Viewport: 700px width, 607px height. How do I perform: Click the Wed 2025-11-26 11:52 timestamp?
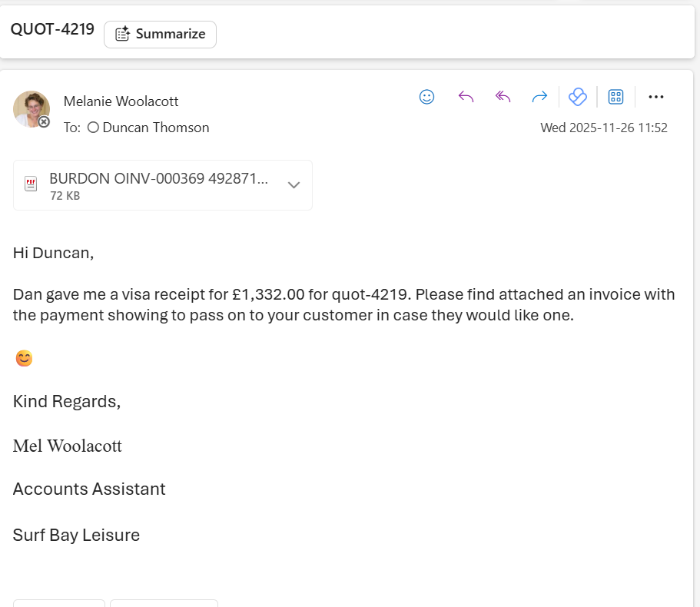point(603,128)
